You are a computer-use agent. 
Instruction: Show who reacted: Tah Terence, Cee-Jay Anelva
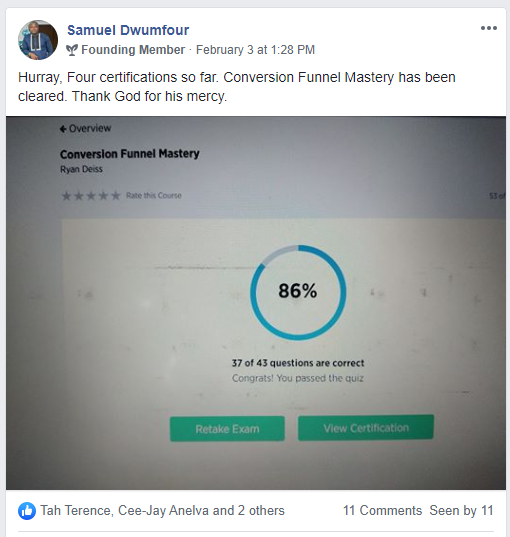coord(162,511)
